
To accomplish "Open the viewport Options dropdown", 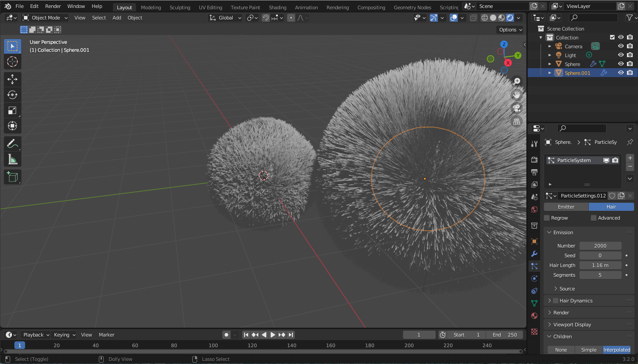I will pyautogui.click(x=511, y=30).
